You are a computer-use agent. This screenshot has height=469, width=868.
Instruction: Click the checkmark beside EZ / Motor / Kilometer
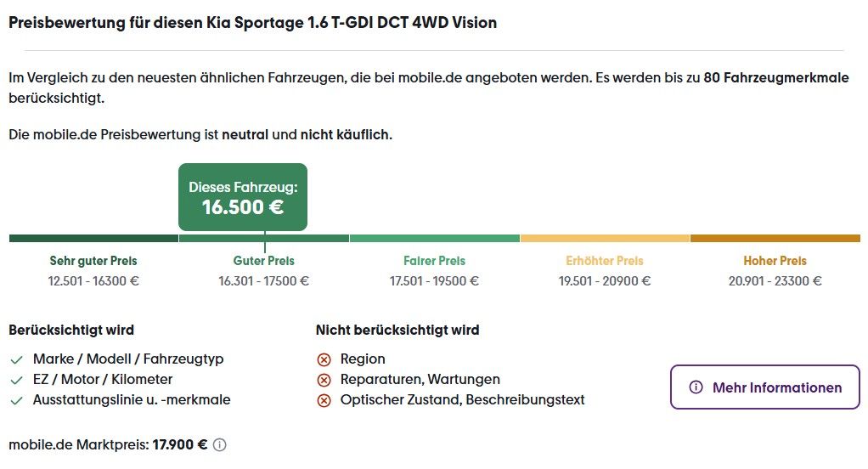(16, 380)
